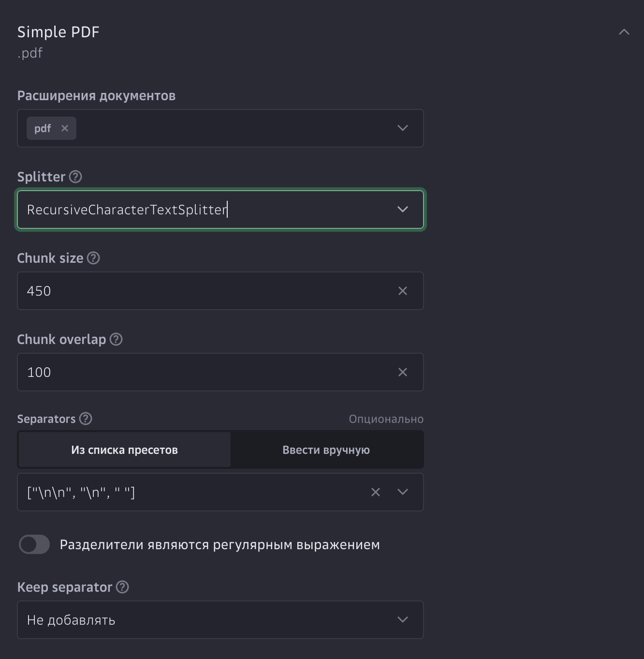Click the Keep separator help icon

pos(122,587)
